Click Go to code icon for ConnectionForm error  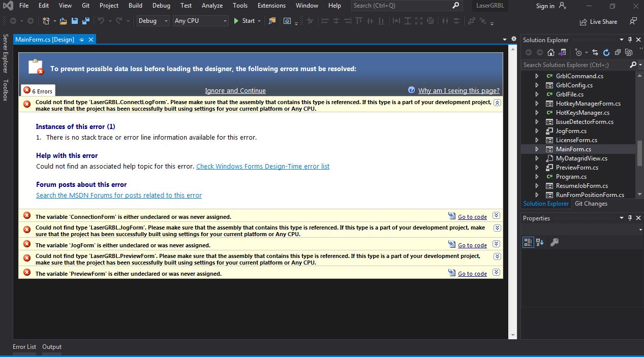coord(451,216)
